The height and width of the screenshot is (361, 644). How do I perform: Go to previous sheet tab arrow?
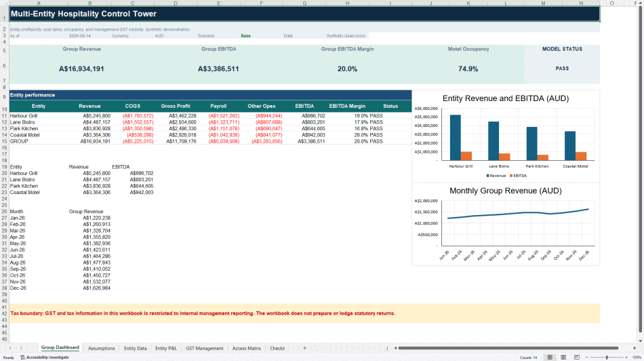(x=10, y=348)
